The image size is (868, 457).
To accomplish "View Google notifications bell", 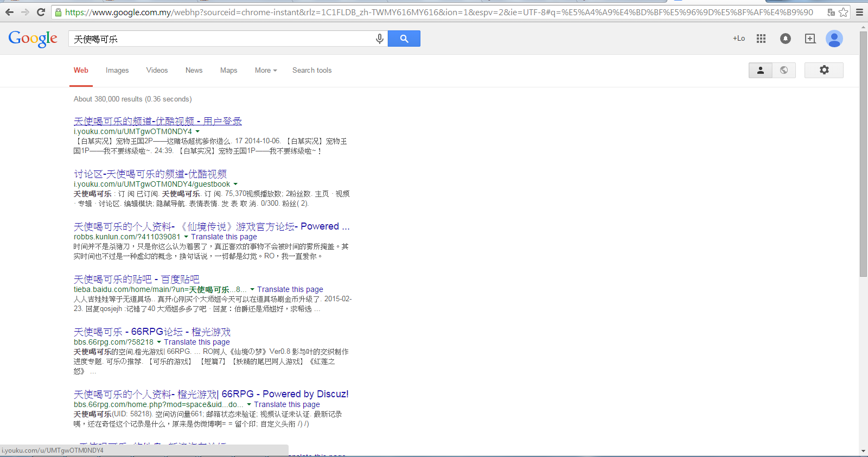I will (786, 39).
